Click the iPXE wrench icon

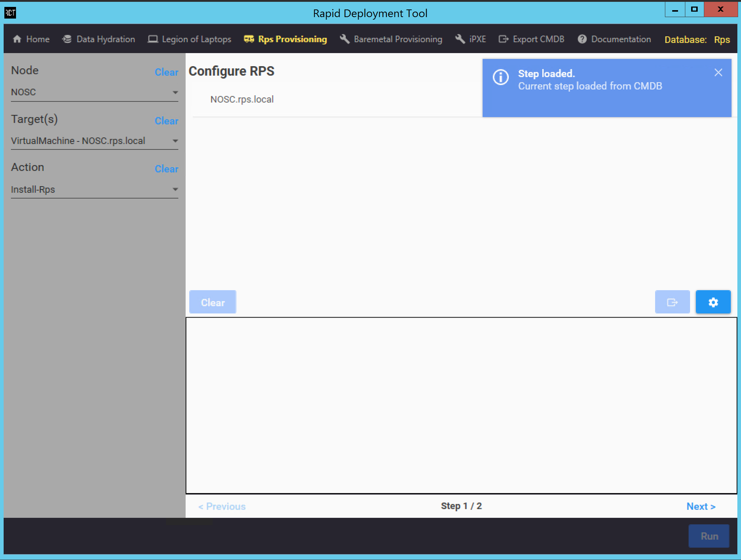(460, 39)
